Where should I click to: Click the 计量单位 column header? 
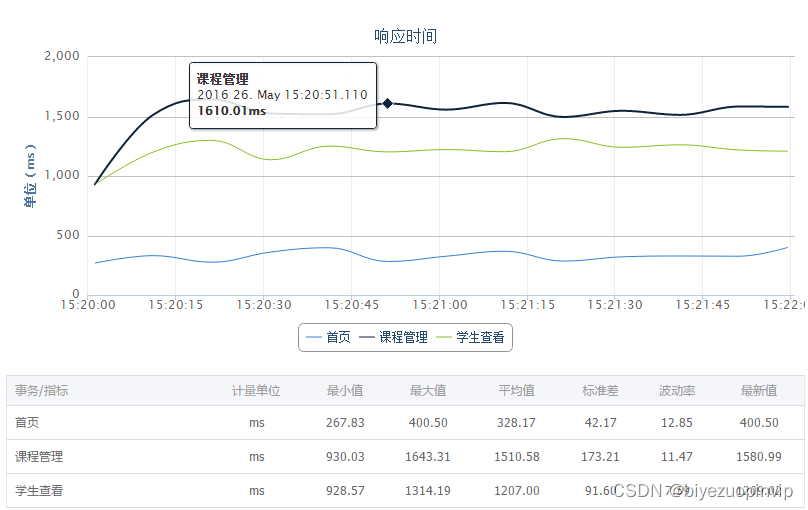[x=256, y=390]
